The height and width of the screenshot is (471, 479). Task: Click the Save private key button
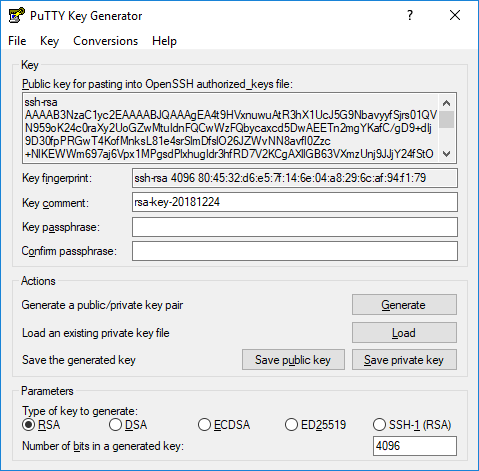point(404,360)
